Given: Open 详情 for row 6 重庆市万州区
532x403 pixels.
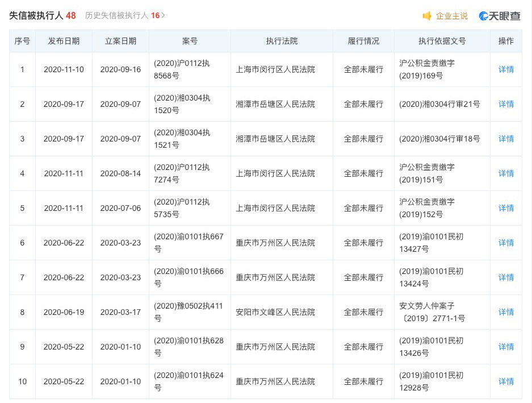Looking at the screenshot, I should (506, 243).
